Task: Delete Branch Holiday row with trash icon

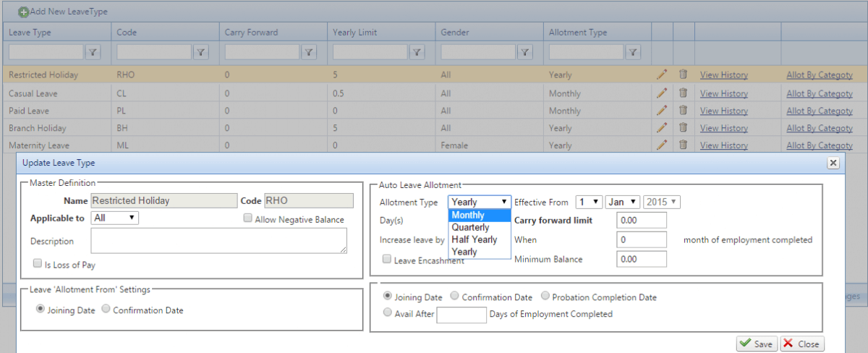Action: pyautogui.click(x=683, y=127)
